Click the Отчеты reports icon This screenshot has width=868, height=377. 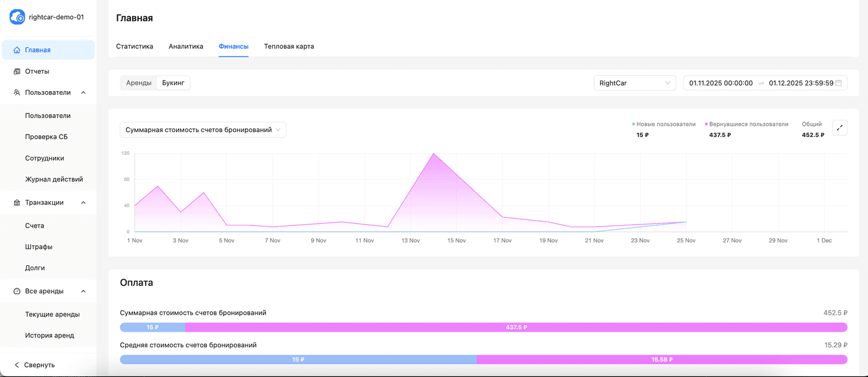17,71
